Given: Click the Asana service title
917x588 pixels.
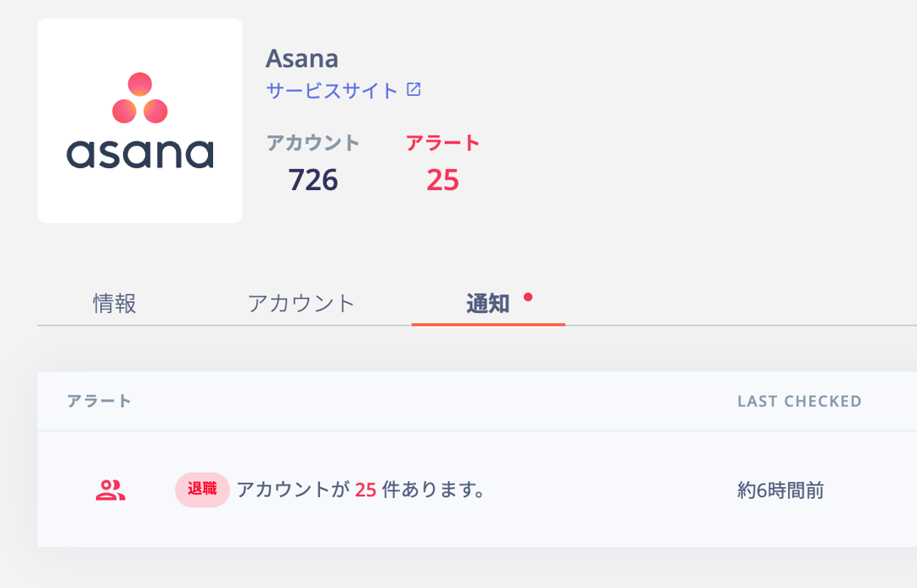Looking at the screenshot, I should 301,59.
